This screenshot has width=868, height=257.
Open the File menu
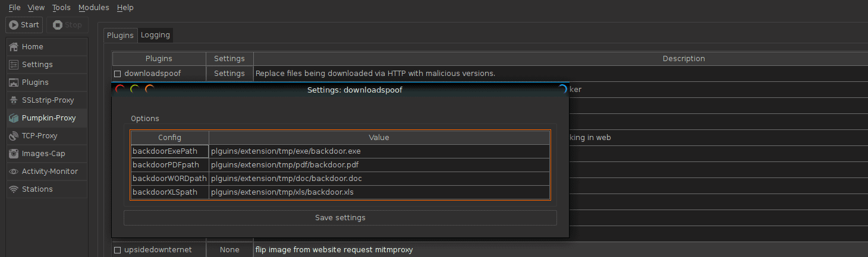pos(15,8)
